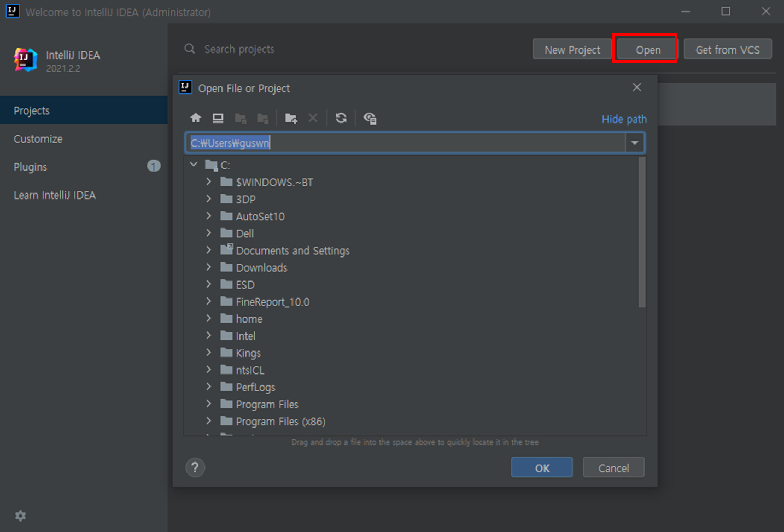Expand the home folder chevron
Screen dimensions: 784x532
click(x=209, y=318)
